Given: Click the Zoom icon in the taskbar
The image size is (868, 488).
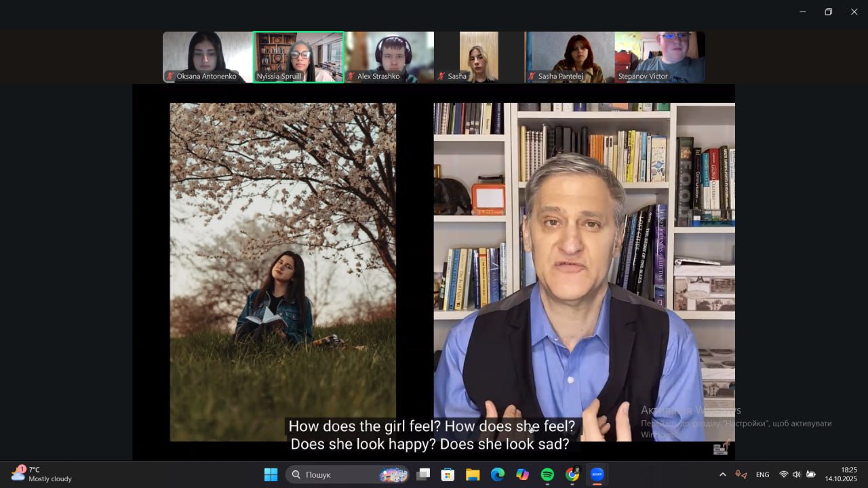Looking at the screenshot, I should click(x=597, y=474).
